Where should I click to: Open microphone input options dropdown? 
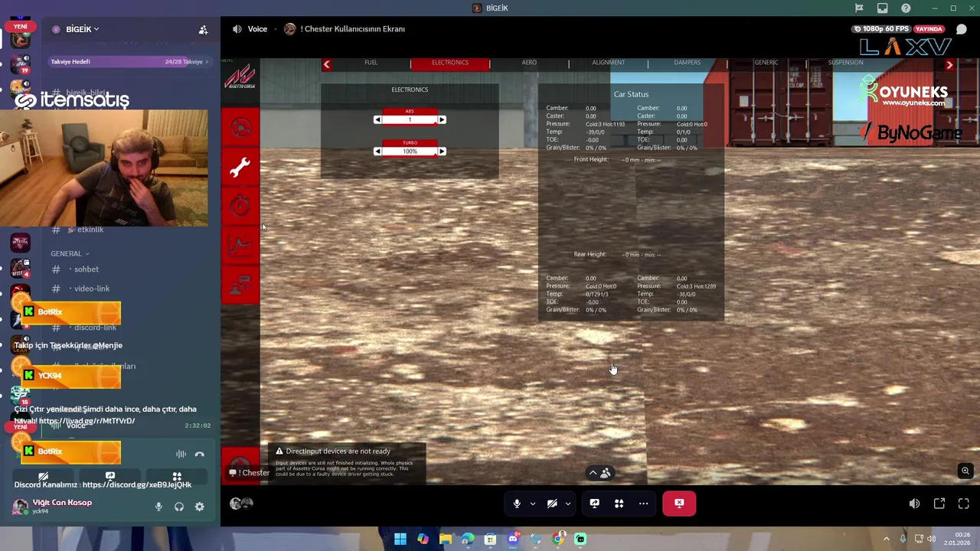532,504
